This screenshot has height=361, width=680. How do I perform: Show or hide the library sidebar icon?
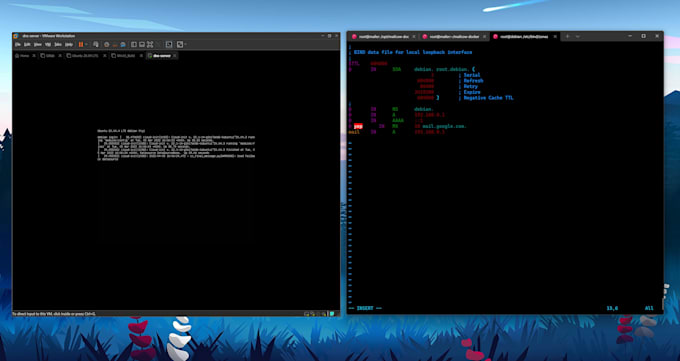pyautogui.click(x=134, y=44)
